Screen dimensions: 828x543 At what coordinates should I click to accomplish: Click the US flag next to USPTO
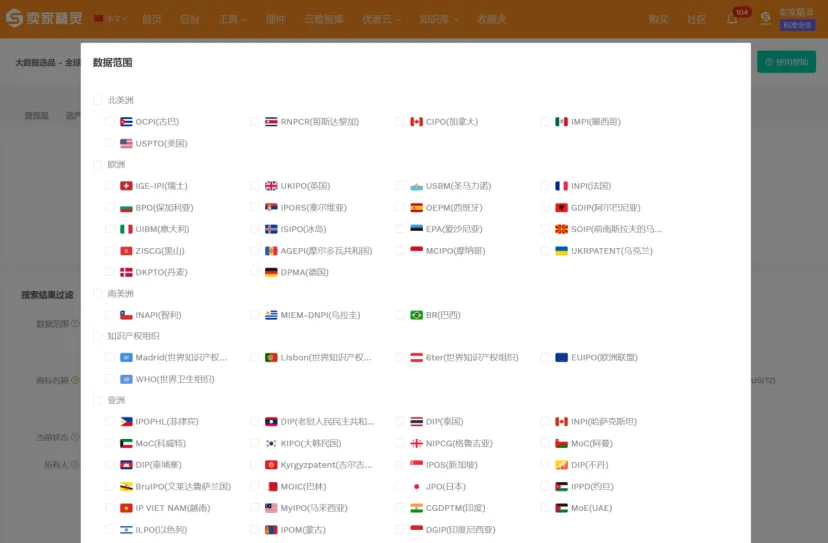click(x=126, y=143)
